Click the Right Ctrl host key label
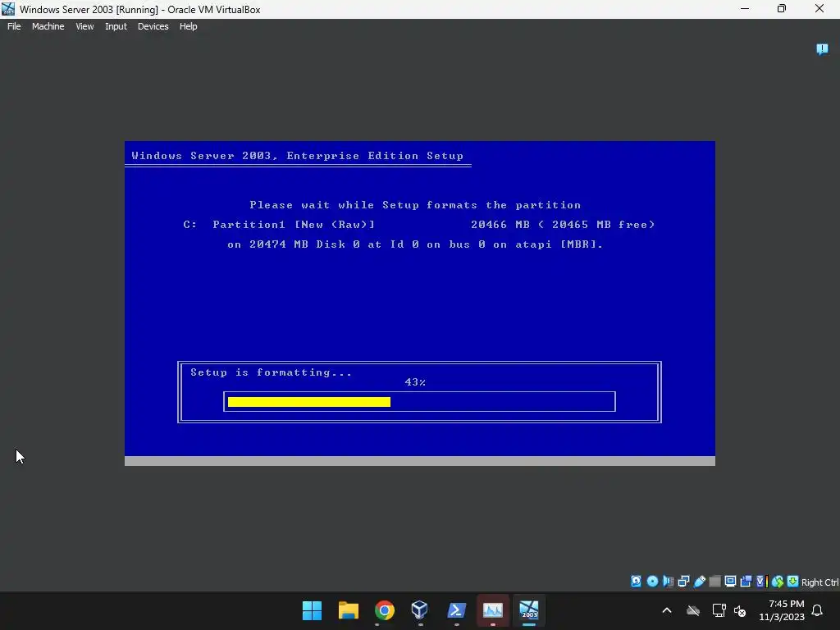Image resolution: width=840 pixels, height=630 pixels. [x=819, y=582]
